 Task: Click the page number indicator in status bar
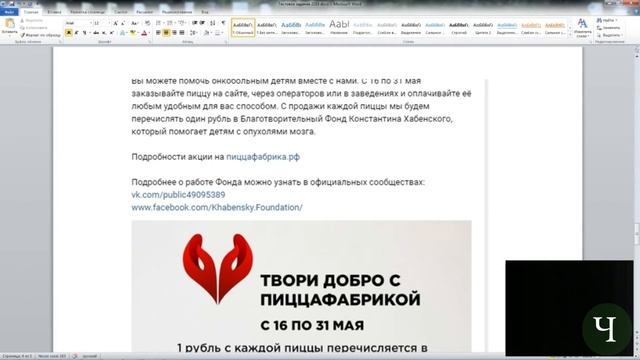pyautogui.click(x=17, y=356)
